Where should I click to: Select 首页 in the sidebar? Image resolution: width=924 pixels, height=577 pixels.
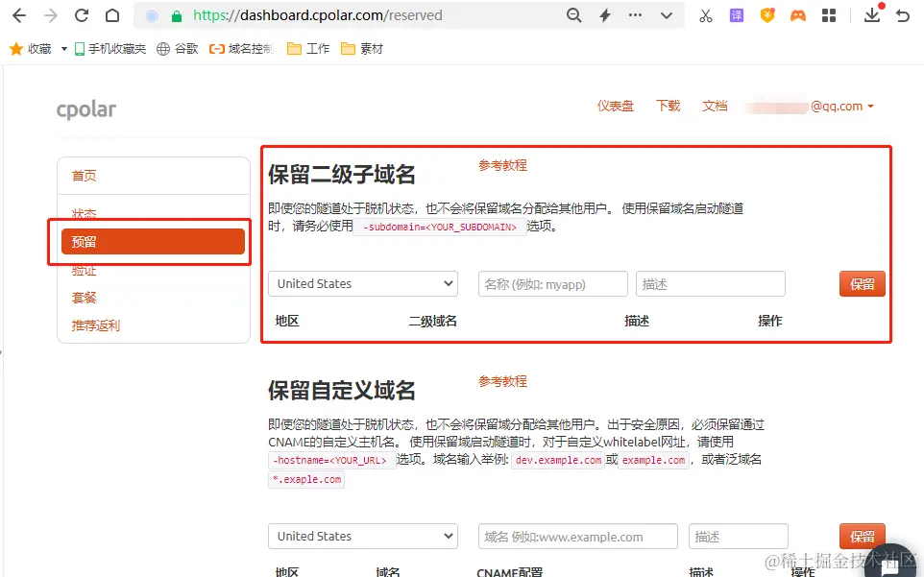pos(84,176)
